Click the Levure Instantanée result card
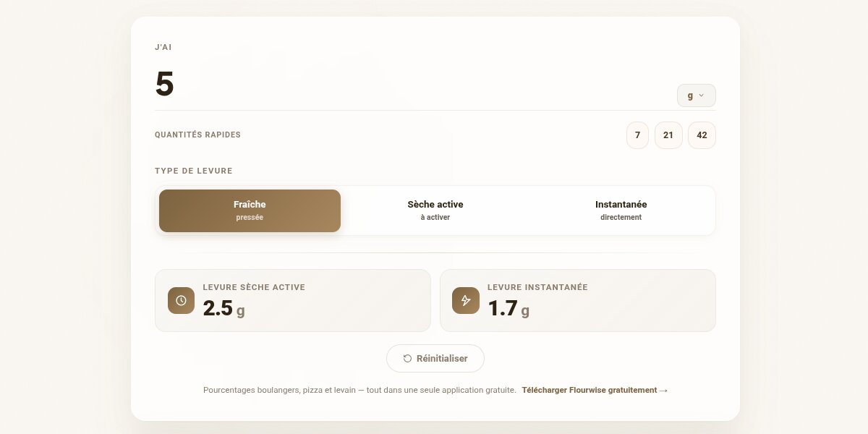Screen dimensions: 868x434 coord(577,300)
